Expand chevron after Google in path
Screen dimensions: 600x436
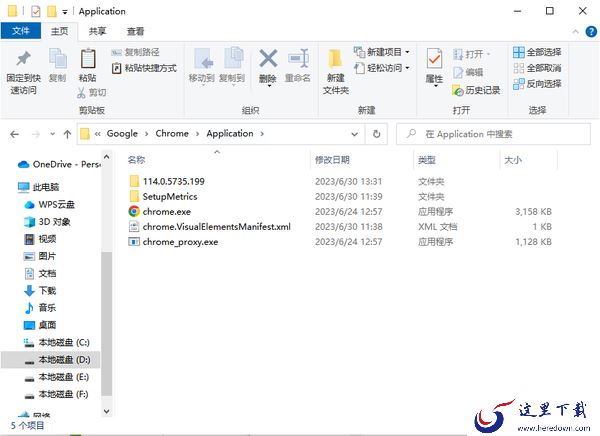coord(147,134)
